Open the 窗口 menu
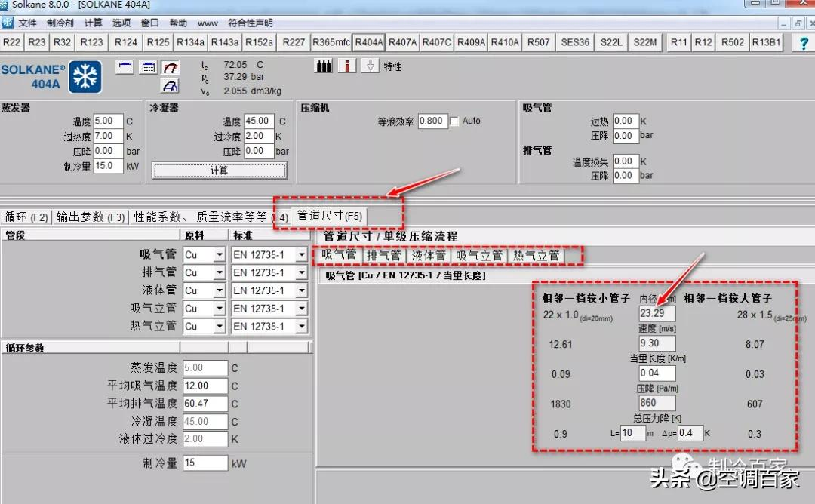815x504 pixels. [149, 23]
